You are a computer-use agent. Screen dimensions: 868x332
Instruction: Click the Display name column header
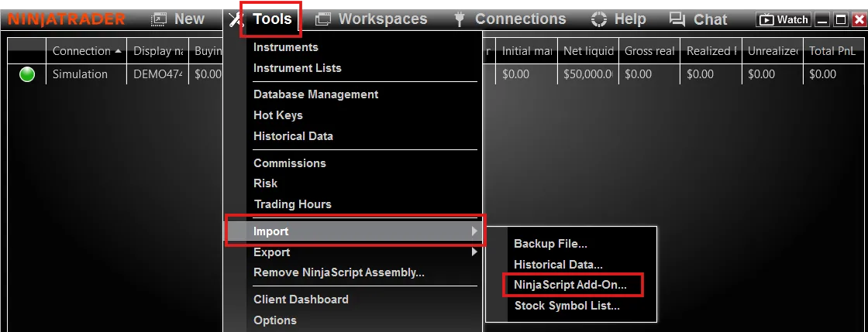click(158, 51)
